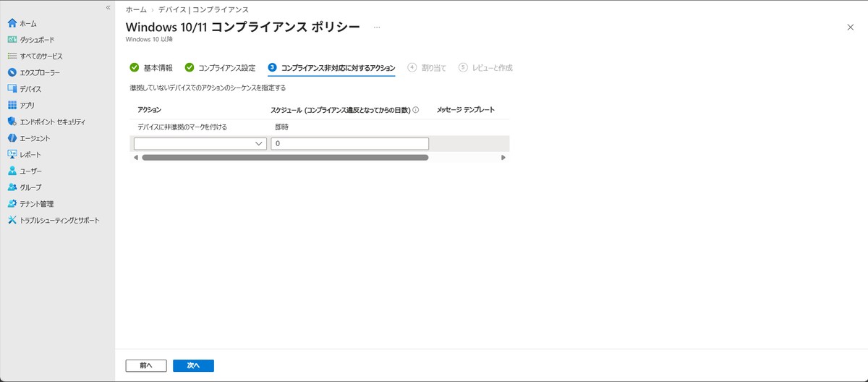Select the エンドポイント セキュリティ shield icon

pyautogui.click(x=12, y=122)
